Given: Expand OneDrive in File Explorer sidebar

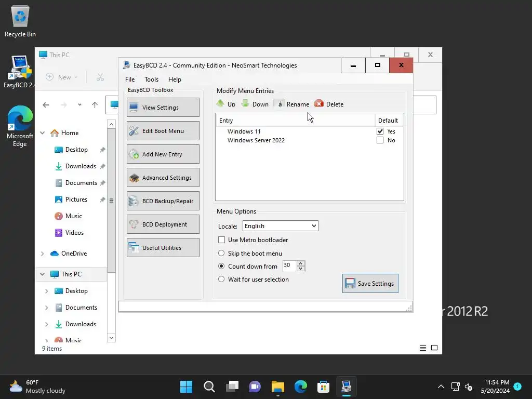Looking at the screenshot, I should coord(43,254).
